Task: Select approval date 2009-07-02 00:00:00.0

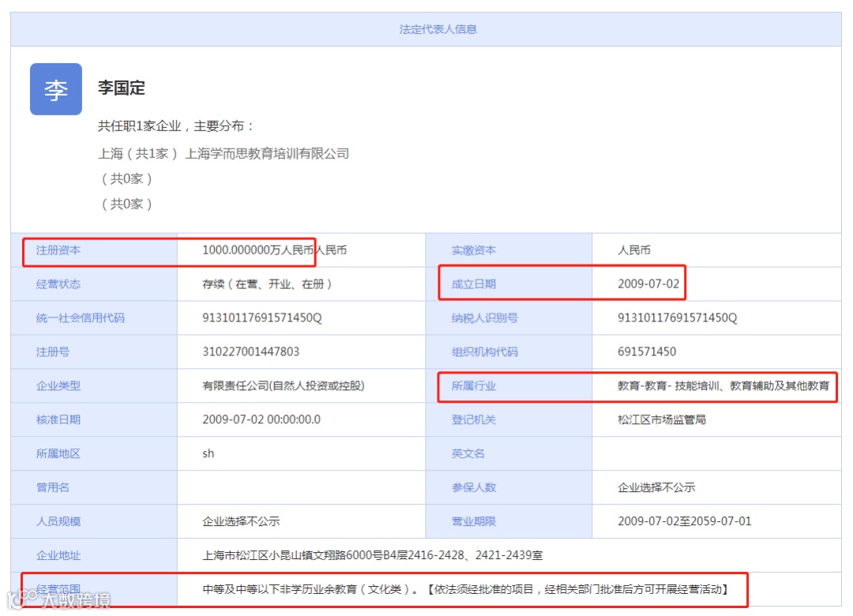Action: 261,419
